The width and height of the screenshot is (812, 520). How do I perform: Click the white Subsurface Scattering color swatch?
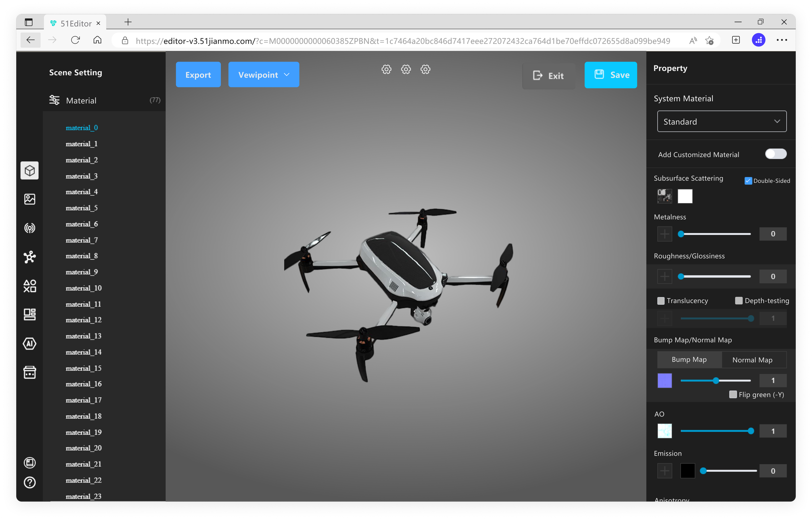point(685,196)
